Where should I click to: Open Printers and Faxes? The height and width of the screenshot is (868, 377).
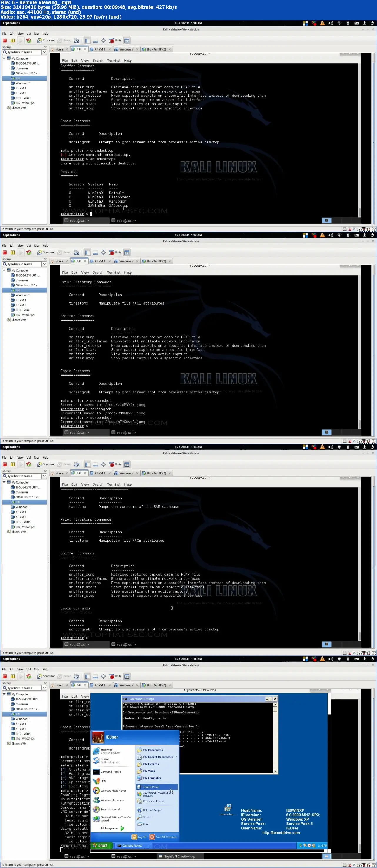point(151,801)
